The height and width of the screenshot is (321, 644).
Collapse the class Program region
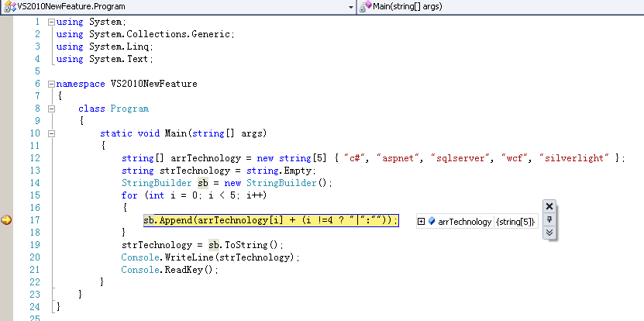point(51,109)
